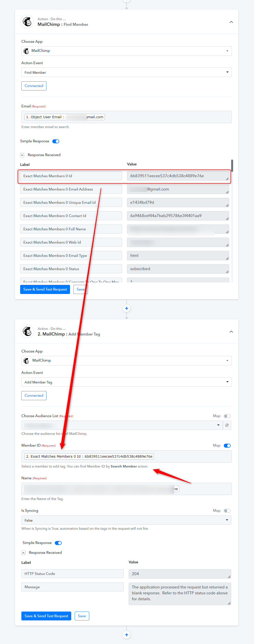The height and width of the screenshot is (644, 254).
Task: Add a new step after the last action
Action: tap(127, 634)
